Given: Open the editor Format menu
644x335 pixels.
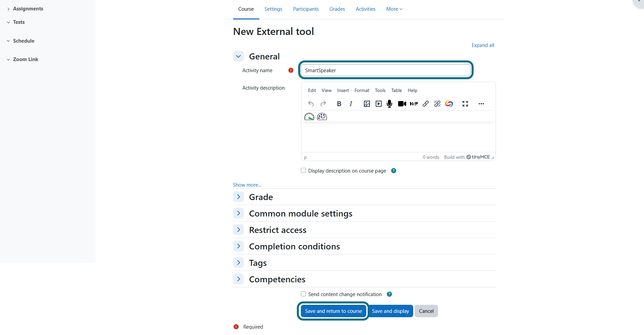Looking at the screenshot, I should coord(362,90).
